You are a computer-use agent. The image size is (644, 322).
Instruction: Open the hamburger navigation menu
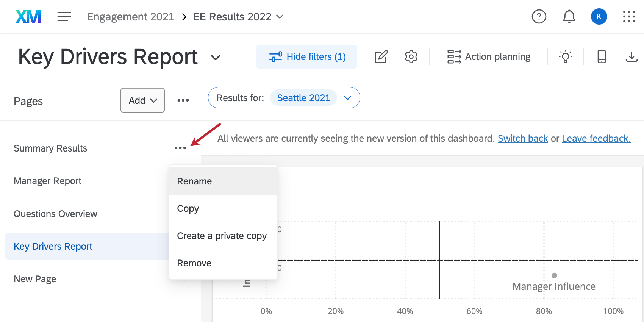click(x=64, y=17)
